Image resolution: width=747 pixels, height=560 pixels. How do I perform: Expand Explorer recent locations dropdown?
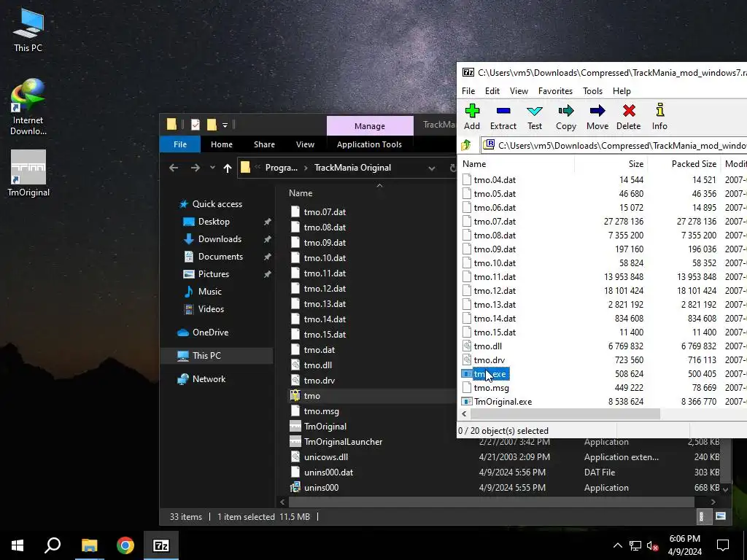(x=212, y=168)
